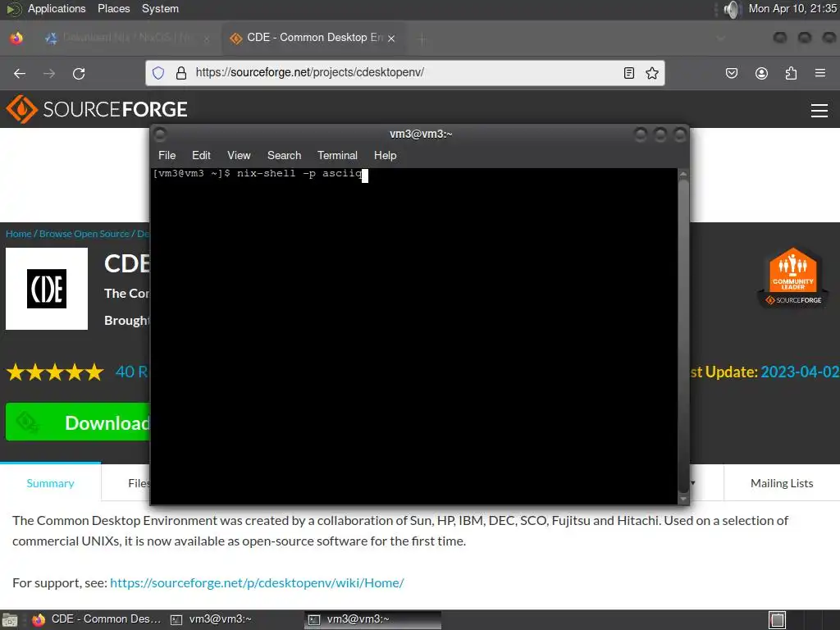Click the 40 Reviews link
840x630 pixels.
[x=132, y=372]
